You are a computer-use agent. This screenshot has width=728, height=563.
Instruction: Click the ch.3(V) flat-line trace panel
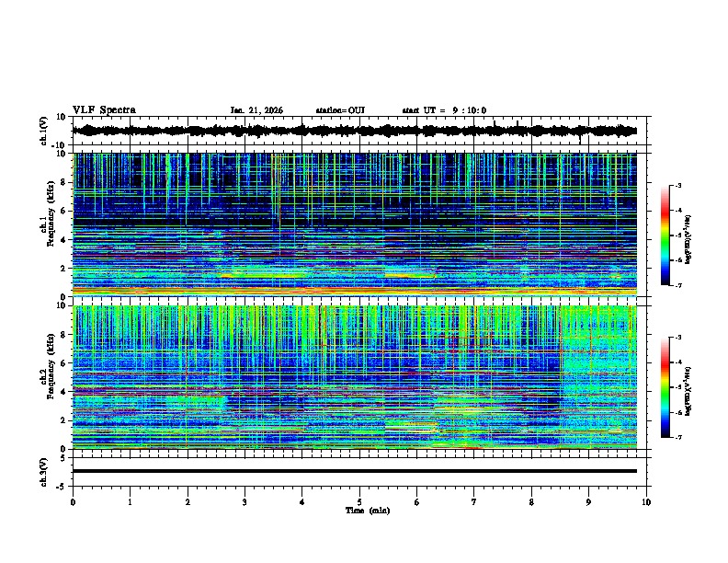coord(359,472)
